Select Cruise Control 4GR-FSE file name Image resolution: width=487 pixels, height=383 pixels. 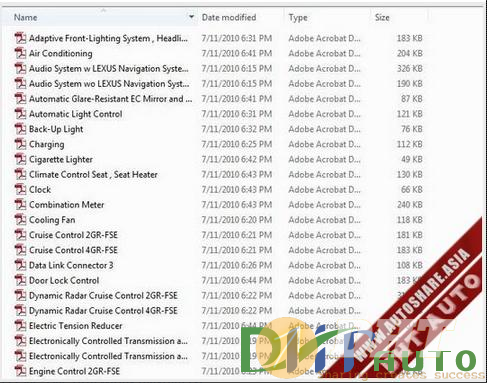coord(73,250)
